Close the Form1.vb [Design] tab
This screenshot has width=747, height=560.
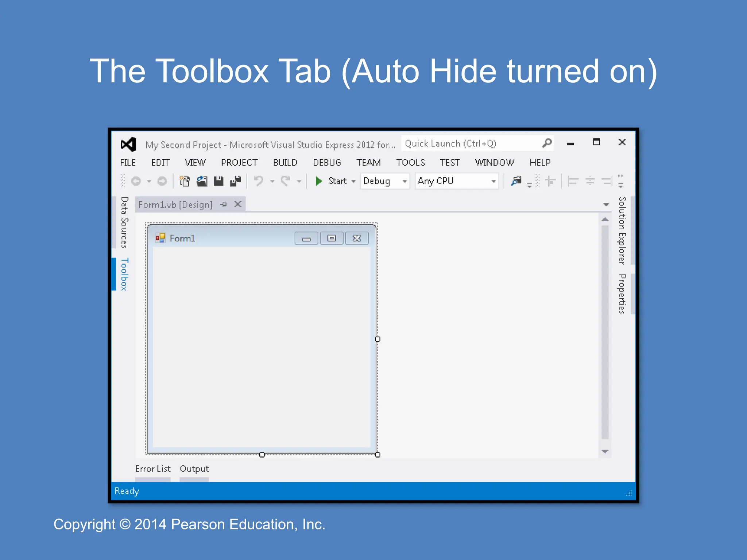[x=238, y=204]
